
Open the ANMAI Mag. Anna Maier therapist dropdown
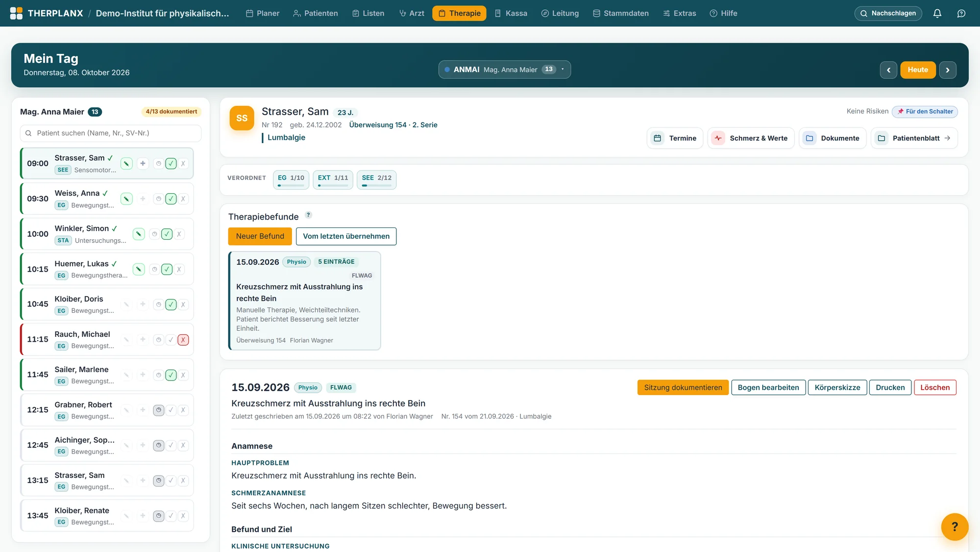pyautogui.click(x=504, y=70)
